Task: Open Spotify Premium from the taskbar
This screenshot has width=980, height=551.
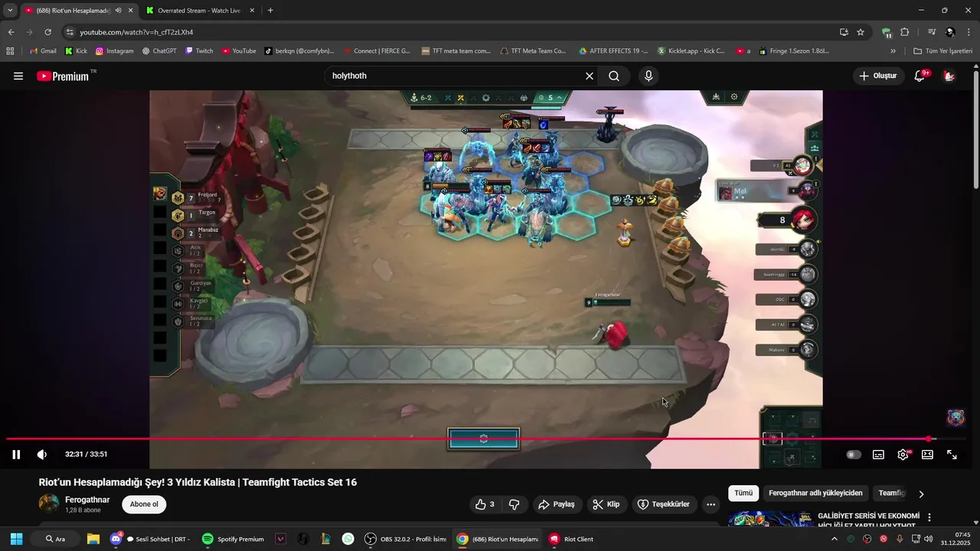Action: (x=234, y=539)
